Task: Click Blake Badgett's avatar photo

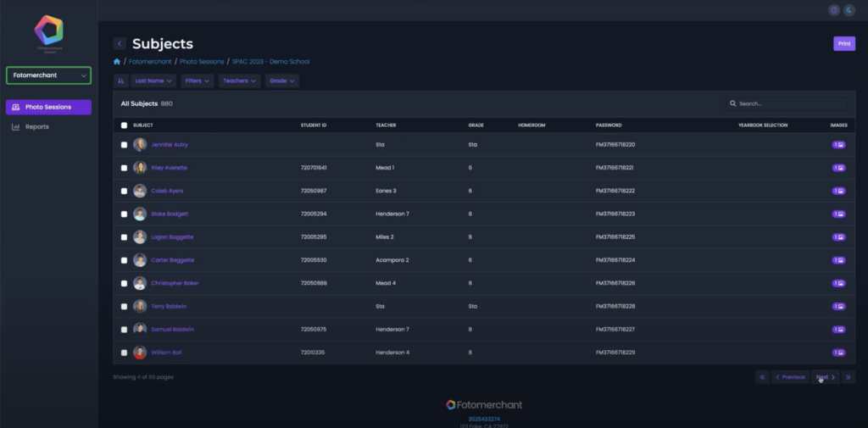Action: coord(140,214)
